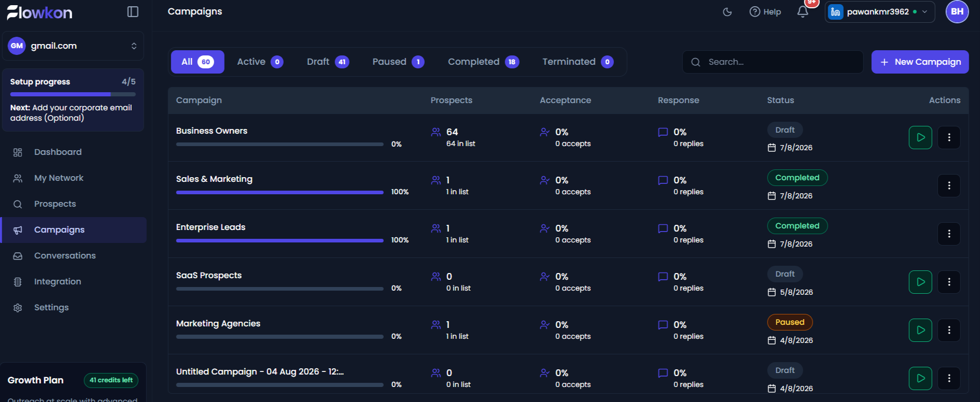Click the New Campaign button

920,62
